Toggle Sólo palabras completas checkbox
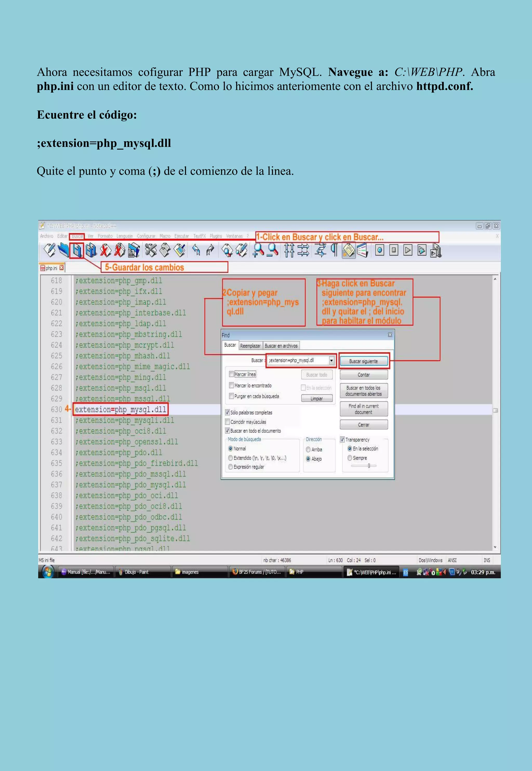The width and height of the screenshot is (532, 771). pyautogui.click(x=227, y=412)
